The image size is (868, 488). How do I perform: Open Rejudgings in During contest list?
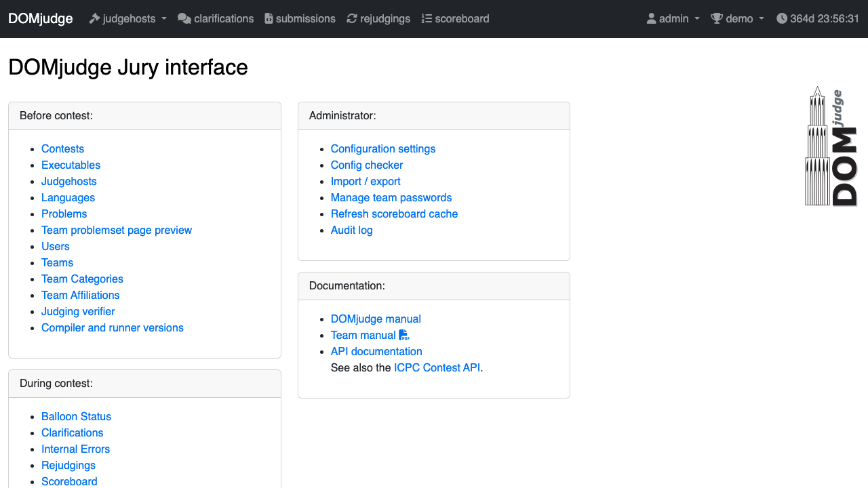click(68, 466)
